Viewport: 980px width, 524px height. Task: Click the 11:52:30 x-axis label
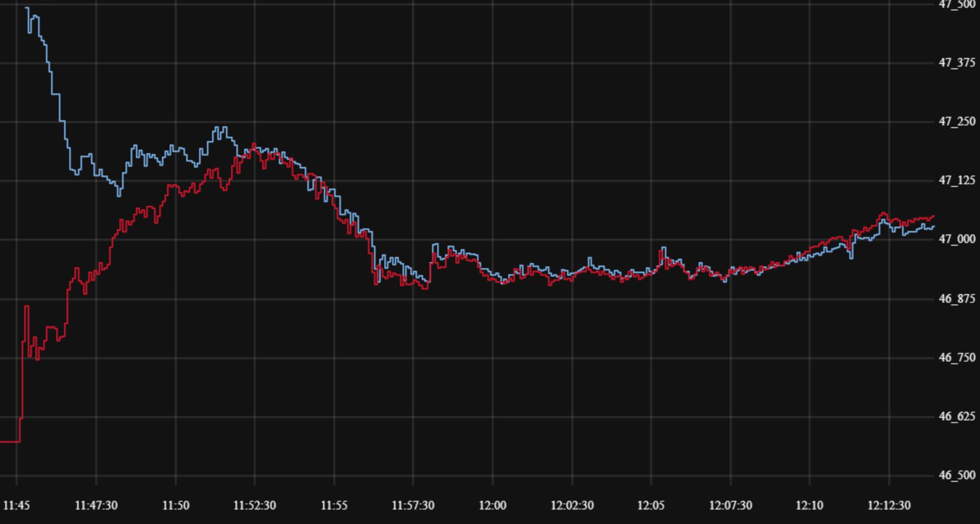(255, 505)
